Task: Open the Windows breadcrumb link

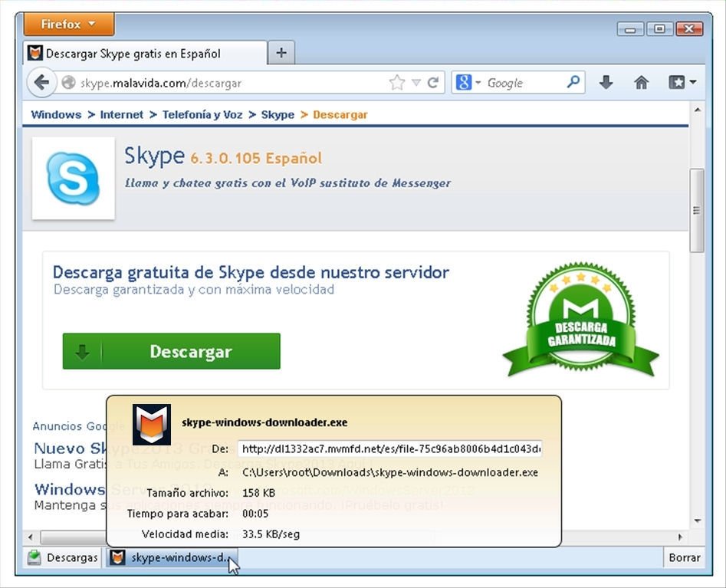Action: 56,115
